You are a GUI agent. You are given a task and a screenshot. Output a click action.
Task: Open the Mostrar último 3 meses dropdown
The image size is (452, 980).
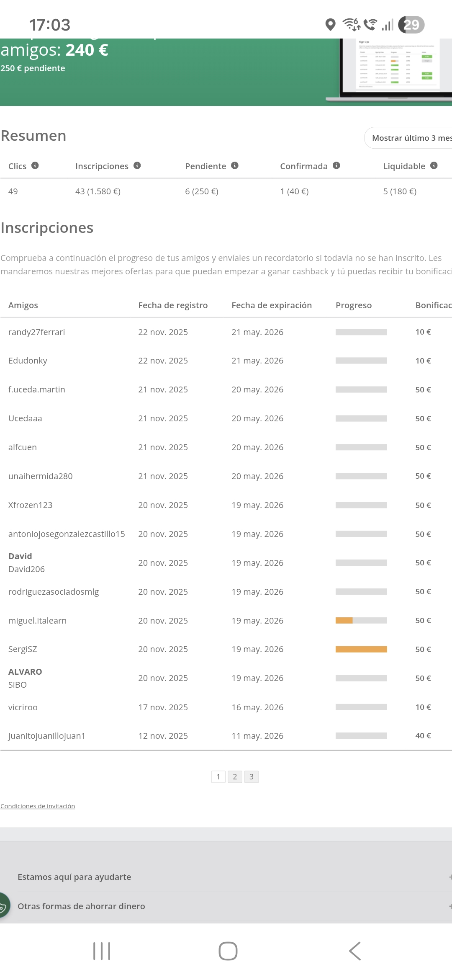(x=408, y=138)
